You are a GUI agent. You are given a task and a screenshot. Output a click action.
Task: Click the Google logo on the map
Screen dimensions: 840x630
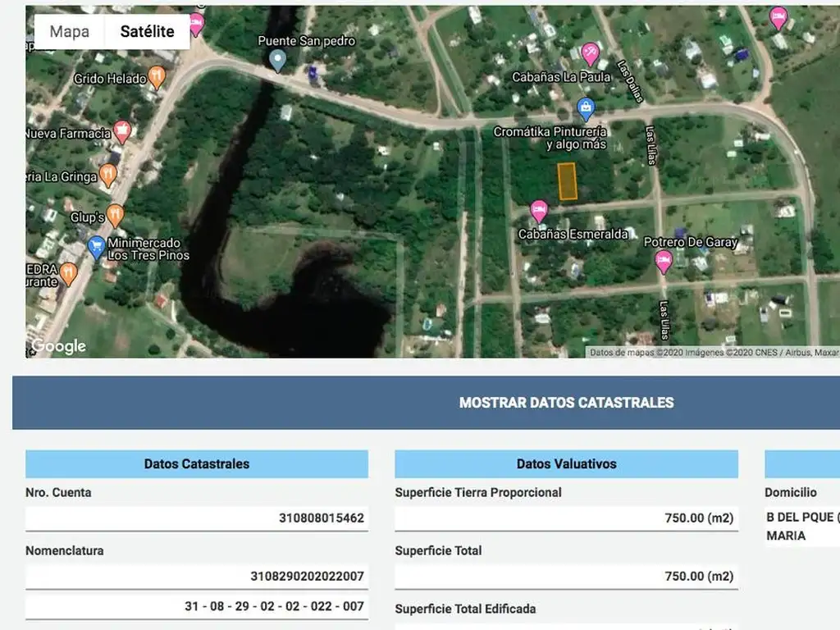(58, 346)
